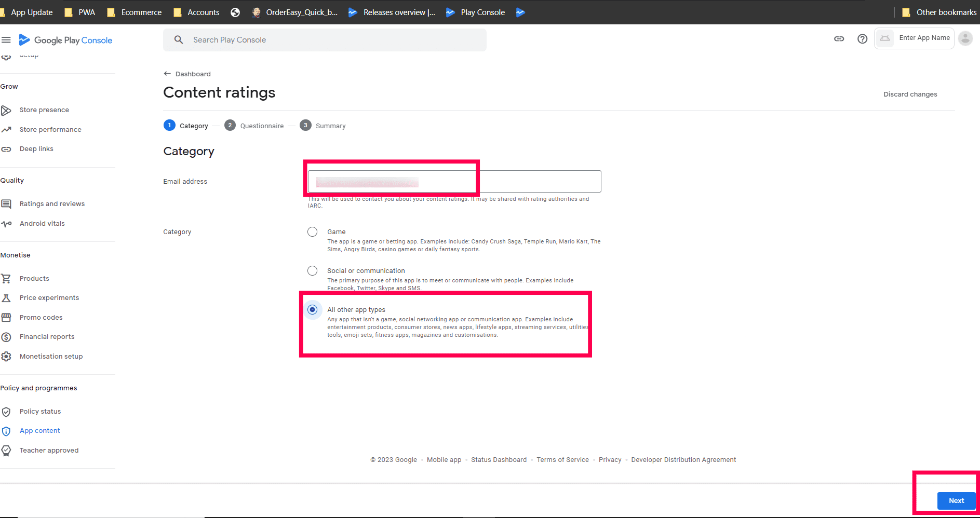Open the Accounts bookmark folder

[196, 12]
